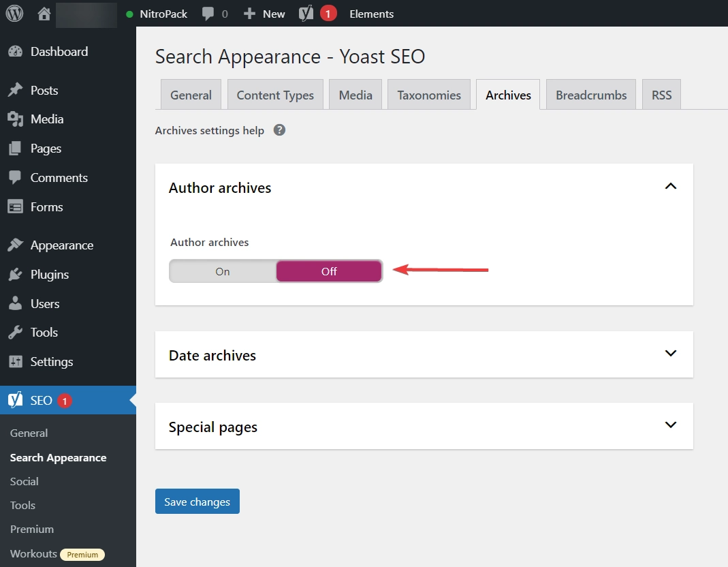
Task: Click the Appearance paintbrush icon
Action: tap(15, 245)
